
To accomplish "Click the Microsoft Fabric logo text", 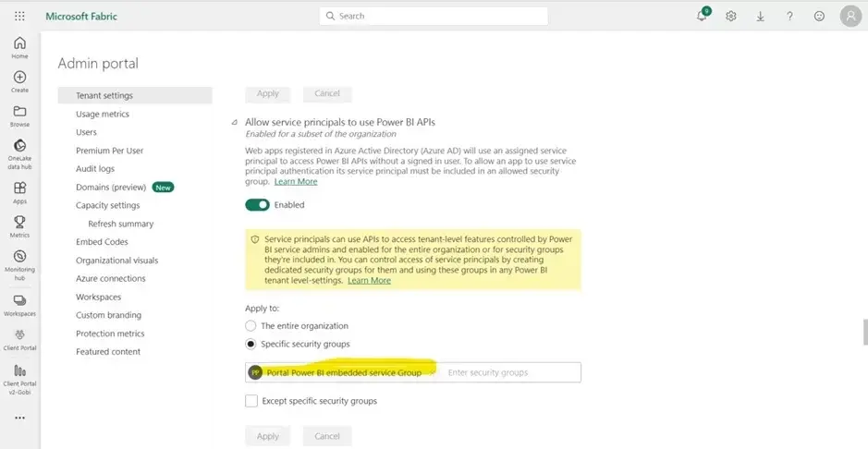I will click(x=81, y=16).
